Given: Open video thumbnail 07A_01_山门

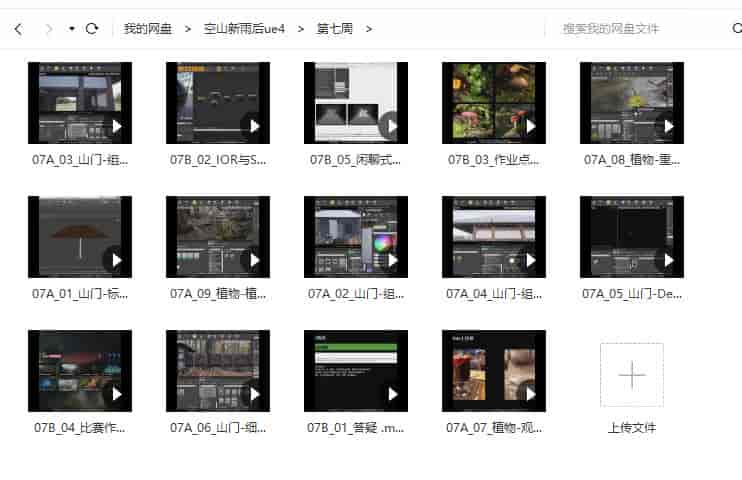Looking at the screenshot, I should [80, 237].
